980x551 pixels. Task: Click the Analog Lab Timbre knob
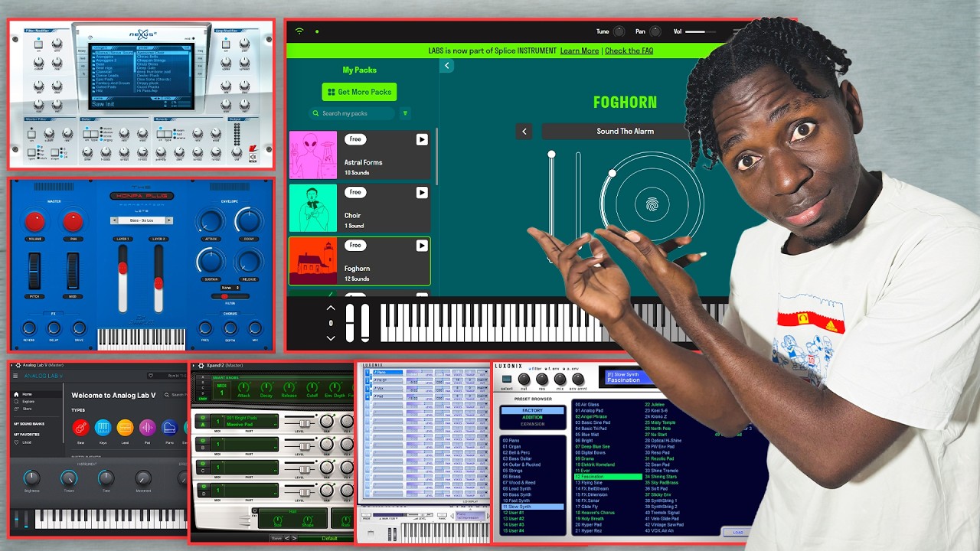click(69, 478)
